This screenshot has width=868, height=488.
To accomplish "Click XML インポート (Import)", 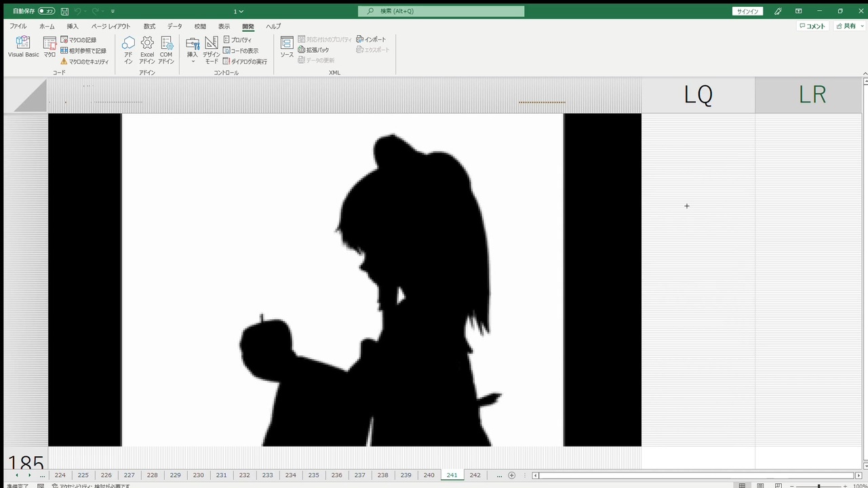I will pos(371,39).
